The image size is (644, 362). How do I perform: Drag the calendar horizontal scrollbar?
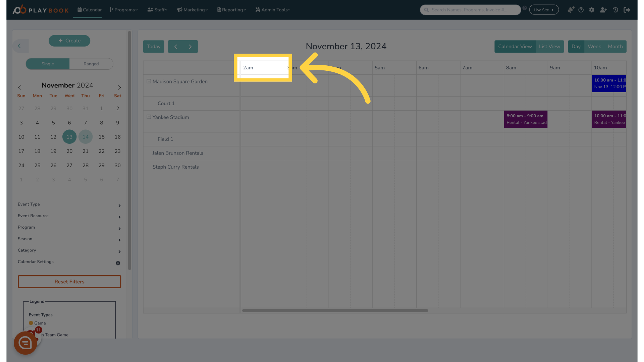point(335,310)
